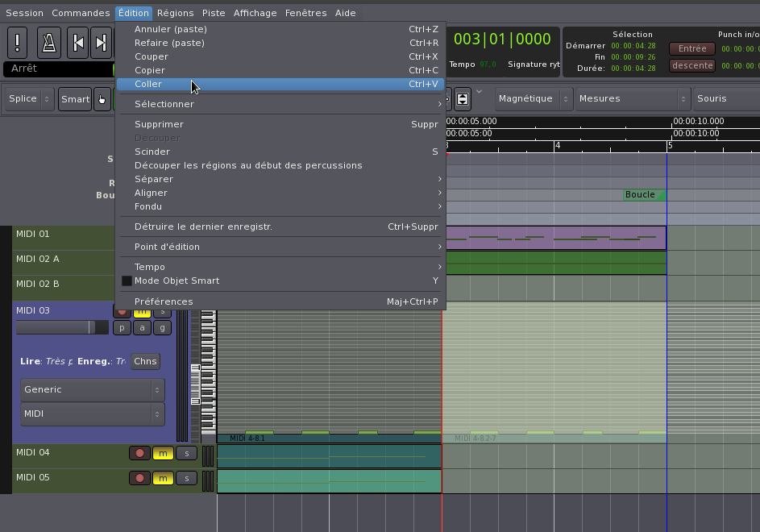Click the Boucle loop marker in ruler
This screenshot has height=532, width=760.
pos(642,194)
